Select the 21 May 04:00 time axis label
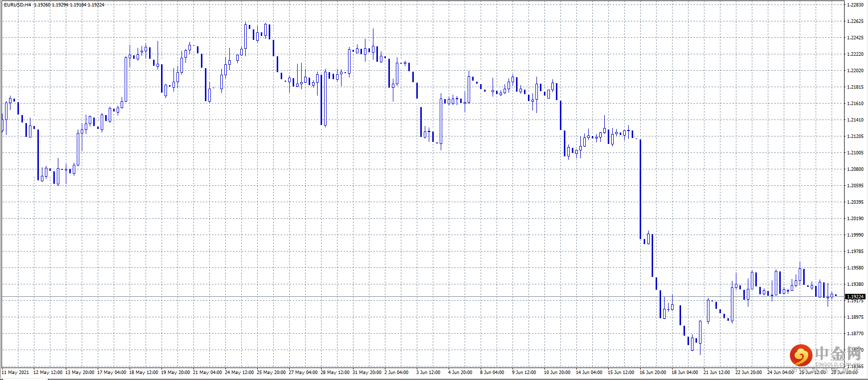The height and width of the screenshot is (380, 868). 207,373
